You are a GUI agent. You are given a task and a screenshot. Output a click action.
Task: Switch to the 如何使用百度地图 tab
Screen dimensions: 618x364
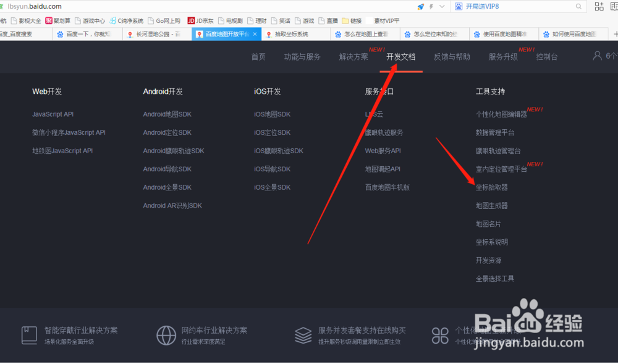pos(574,34)
